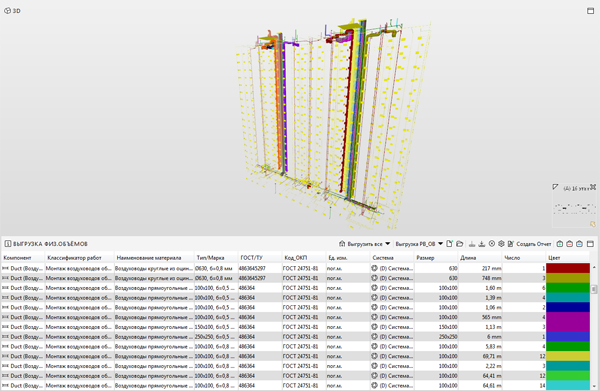
Task: Click the new document icon with green dot
Action: pyautogui.click(x=450, y=244)
